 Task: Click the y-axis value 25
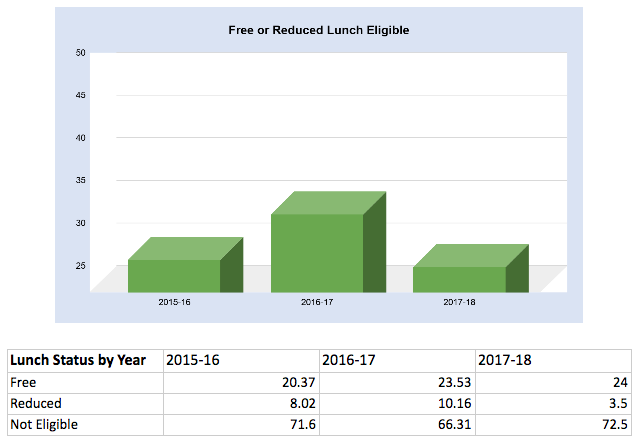tap(80, 266)
